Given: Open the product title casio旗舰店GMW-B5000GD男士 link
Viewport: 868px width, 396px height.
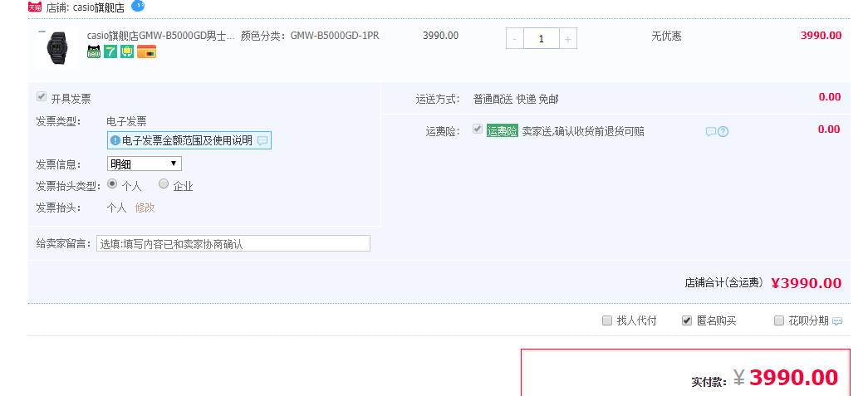Looking at the screenshot, I should tap(160, 36).
